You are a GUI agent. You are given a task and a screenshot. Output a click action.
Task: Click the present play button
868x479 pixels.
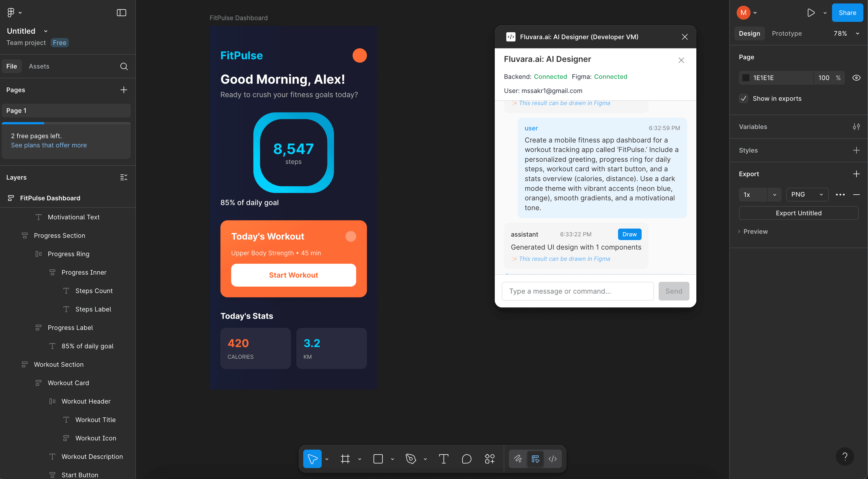[x=811, y=12]
